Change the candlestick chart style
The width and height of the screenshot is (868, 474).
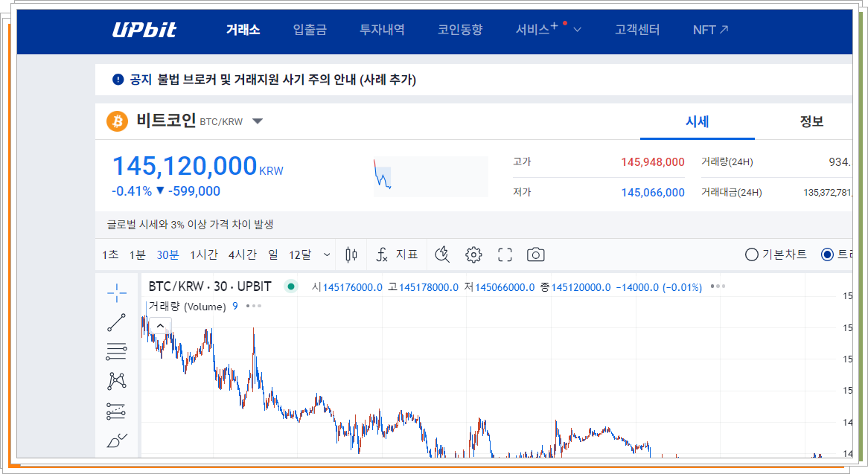tap(351, 254)
